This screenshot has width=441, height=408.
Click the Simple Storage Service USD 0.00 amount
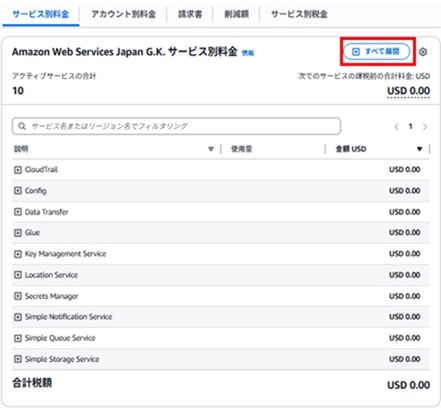click(x=405, y=359)
